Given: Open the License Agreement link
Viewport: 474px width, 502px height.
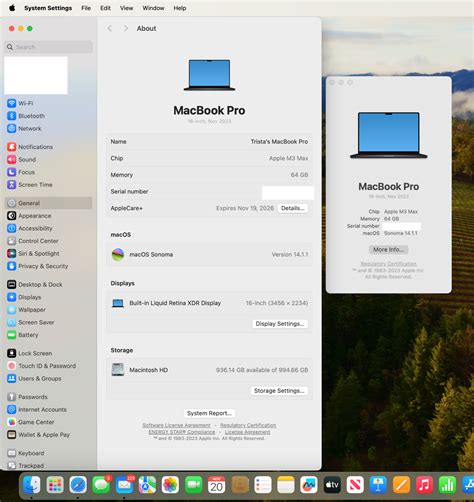Looking at the screenshot, I should pos(247,432).
